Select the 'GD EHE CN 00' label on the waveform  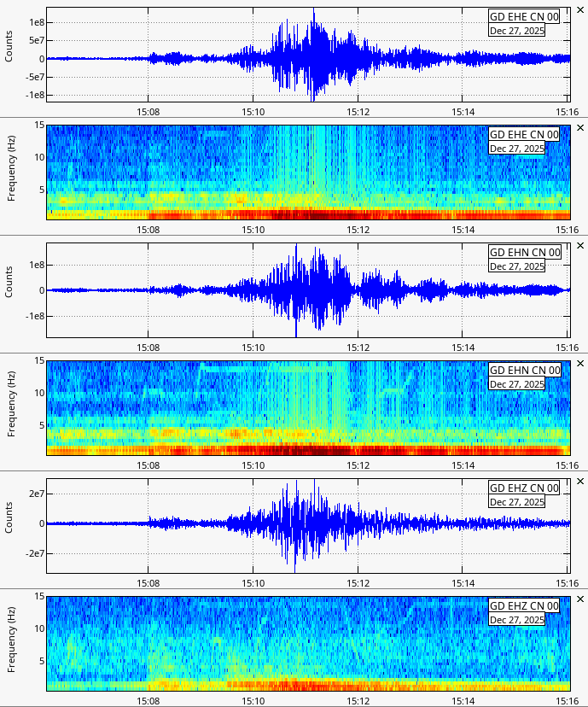pyautogui.click(x=524, y=17)
